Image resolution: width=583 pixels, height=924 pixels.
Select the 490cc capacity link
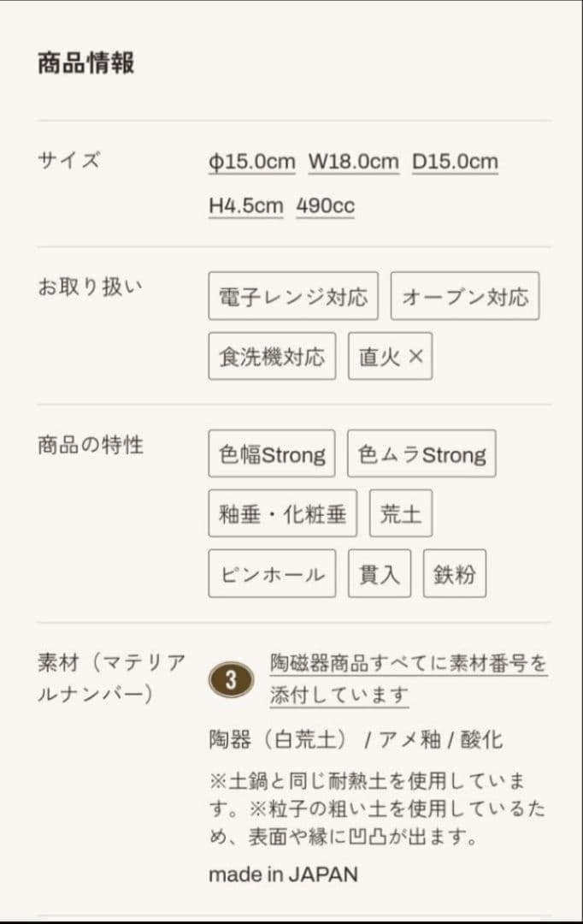(x=325, y=206)
